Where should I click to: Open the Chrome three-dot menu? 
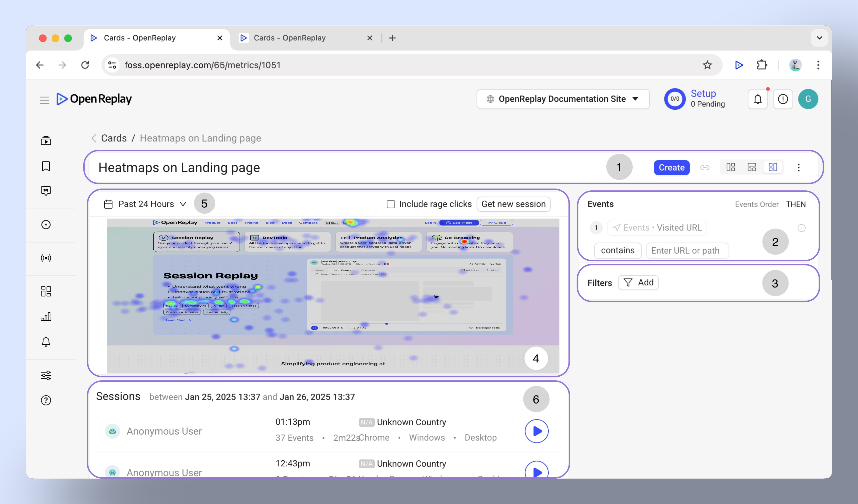click(x=818, y=65)
